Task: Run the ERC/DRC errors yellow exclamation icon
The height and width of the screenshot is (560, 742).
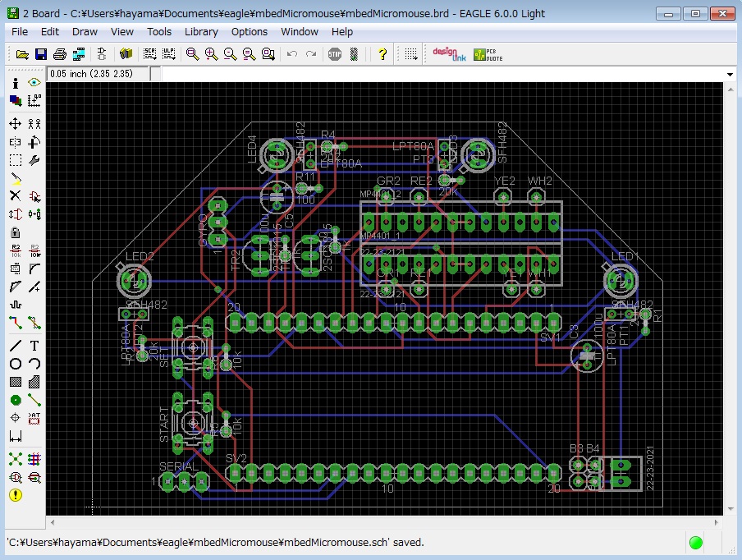Action: point(15,495)
